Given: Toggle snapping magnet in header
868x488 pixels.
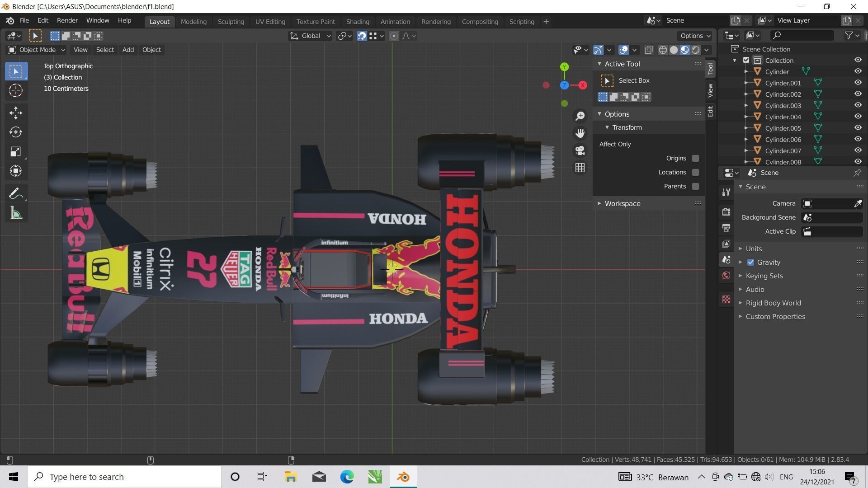Looking at the screenshot, I should pyautogui.click(x=362, y=36).
